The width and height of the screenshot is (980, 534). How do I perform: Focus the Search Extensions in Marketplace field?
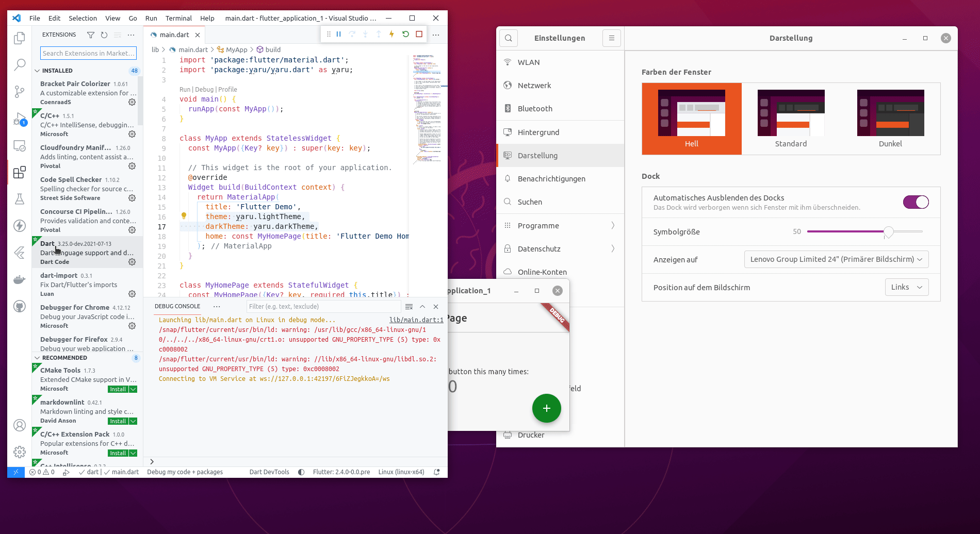click(x=88, y=53)
